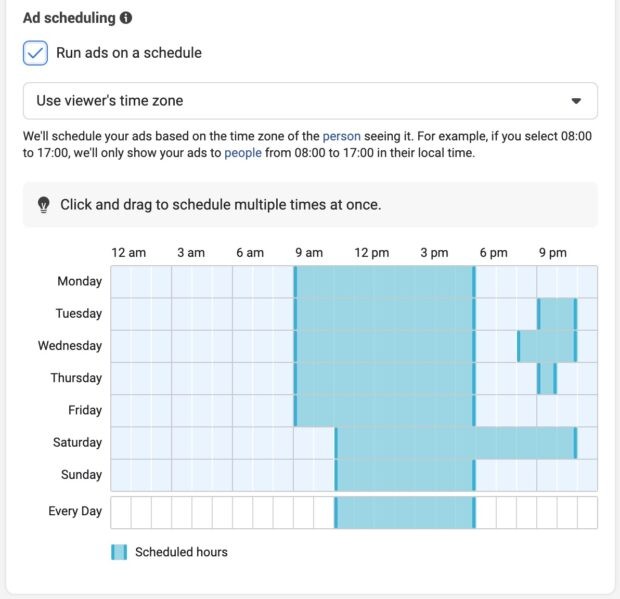Select the last Every Day row cell

[588, 513]
